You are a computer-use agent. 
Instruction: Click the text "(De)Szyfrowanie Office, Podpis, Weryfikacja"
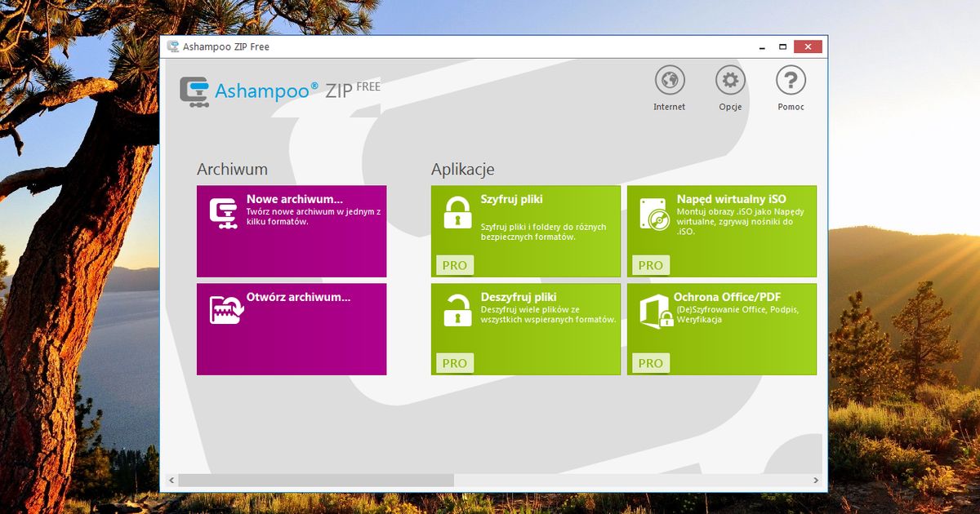coord(737,315)
